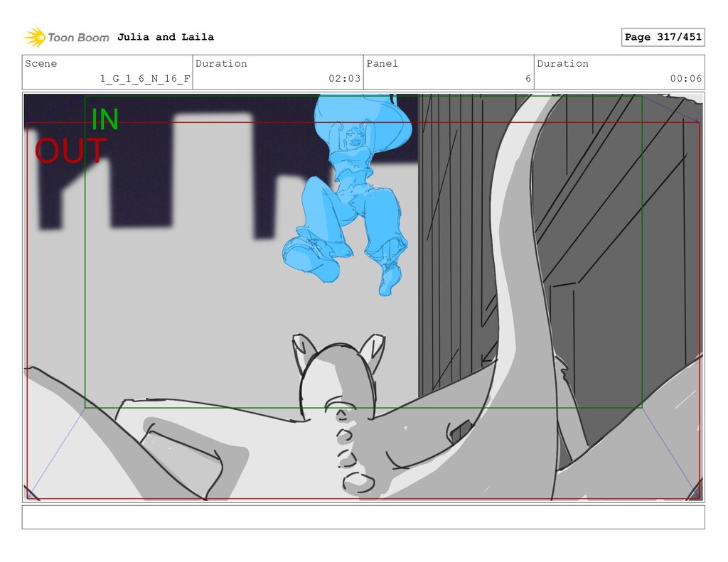
Task: Click the red 'OUT' camera label
Action: [70, 151]
